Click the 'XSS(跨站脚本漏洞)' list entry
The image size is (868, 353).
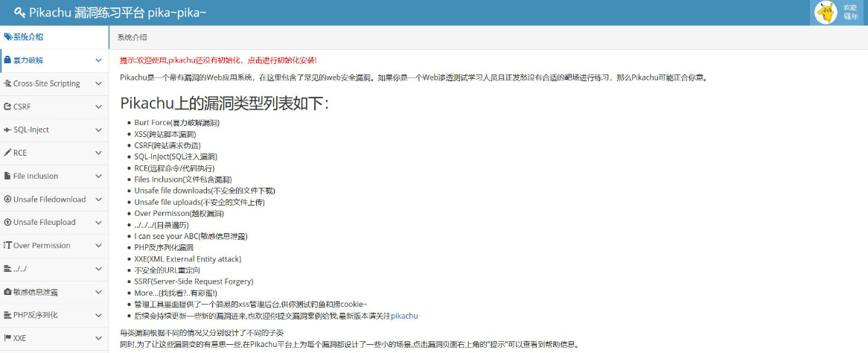(165, 134)
